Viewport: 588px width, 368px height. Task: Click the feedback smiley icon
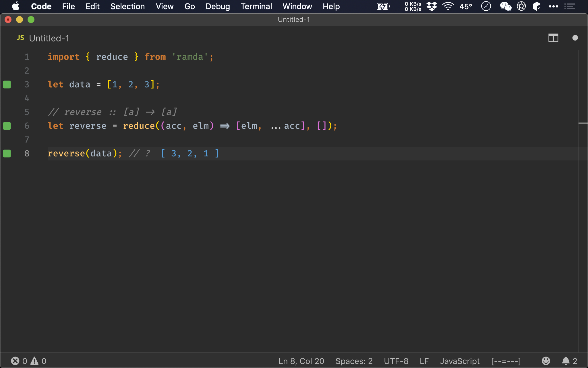(546, 361)
